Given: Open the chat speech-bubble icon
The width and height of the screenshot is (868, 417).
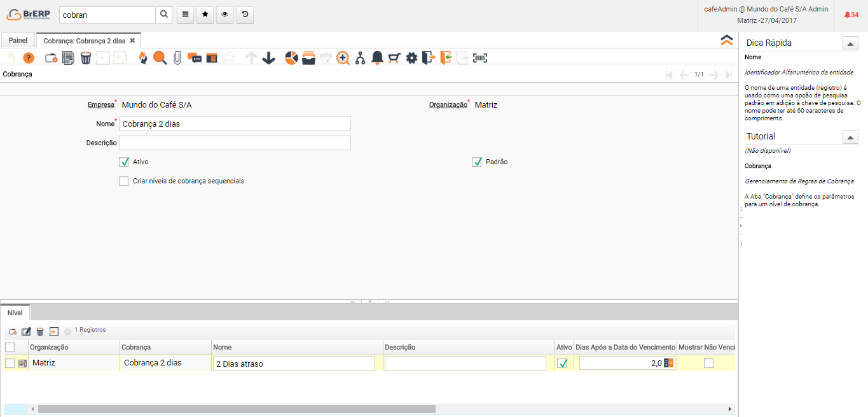Looking at the screenshot, I should pos(195,58).
